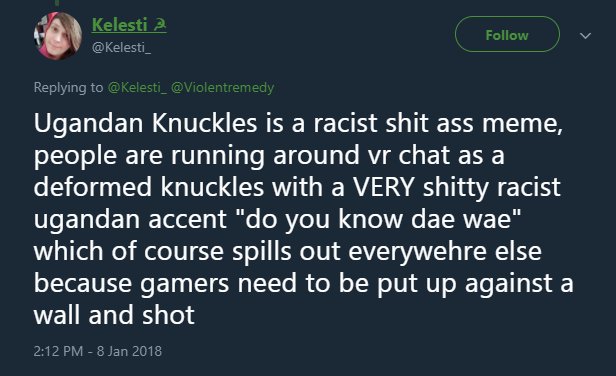This screenshot has width=616, height=376.
Task: Click the 8 Jan 2018 date text
Action: pos(129,351)
